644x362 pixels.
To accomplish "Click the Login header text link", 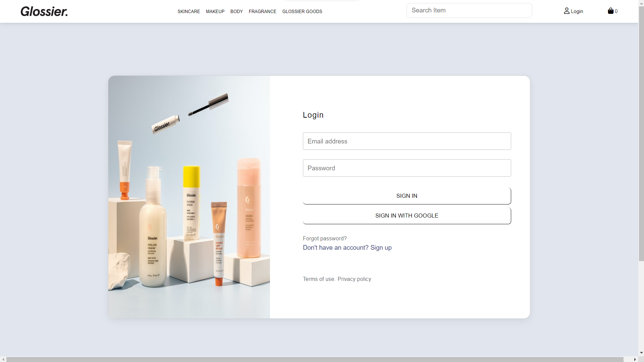I will pyautogui.click(x=313, y=115).
